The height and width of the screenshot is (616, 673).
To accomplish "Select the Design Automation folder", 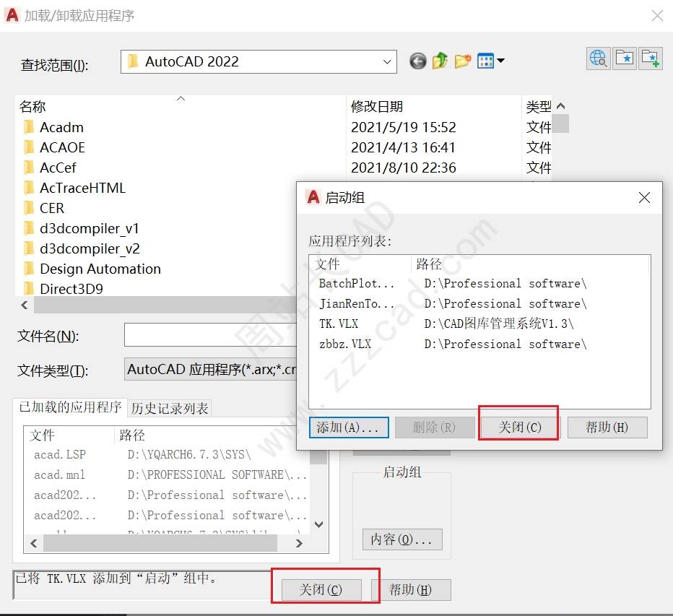I will click(100, 269).
